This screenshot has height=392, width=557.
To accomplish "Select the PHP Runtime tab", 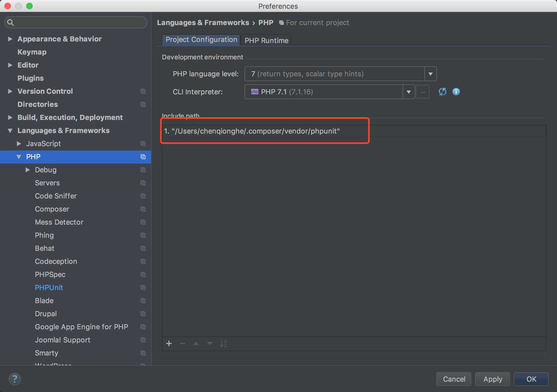I will pyautogui.click(x=266, y=40).
